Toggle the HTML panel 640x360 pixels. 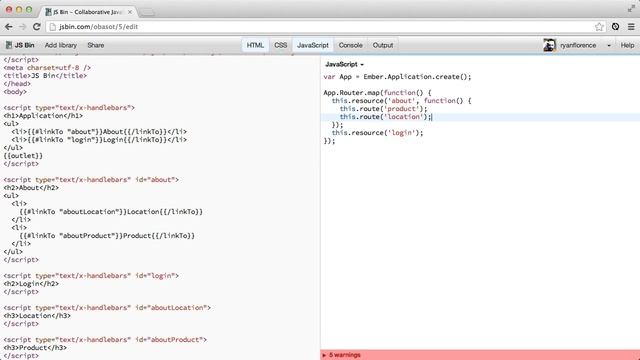point(255,45)
